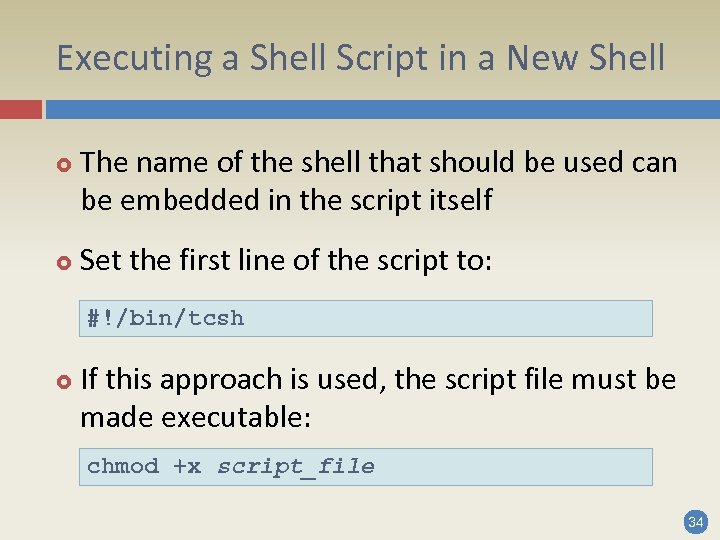
Task: Select the "#!/bin/tcsh" code text
Action: tap(165, 319)
